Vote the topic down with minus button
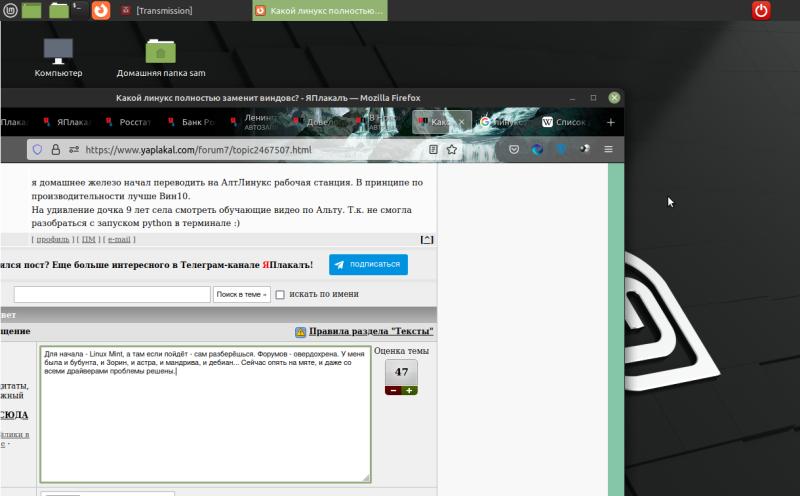Screen dimensions: 800x496 [393, 390]
